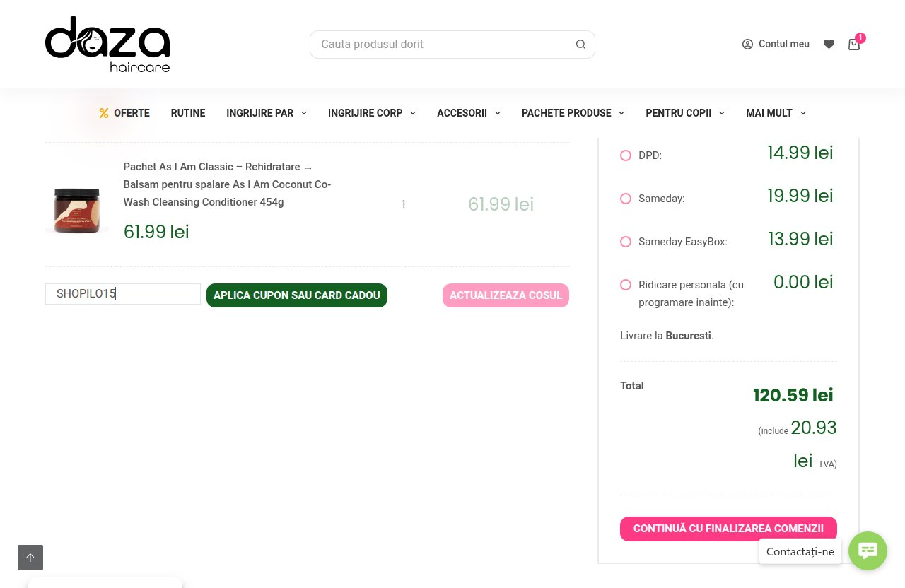Click the percent icon beside Oferte
Viewport: 905px width, 588px height.
(x=104, y=113)
